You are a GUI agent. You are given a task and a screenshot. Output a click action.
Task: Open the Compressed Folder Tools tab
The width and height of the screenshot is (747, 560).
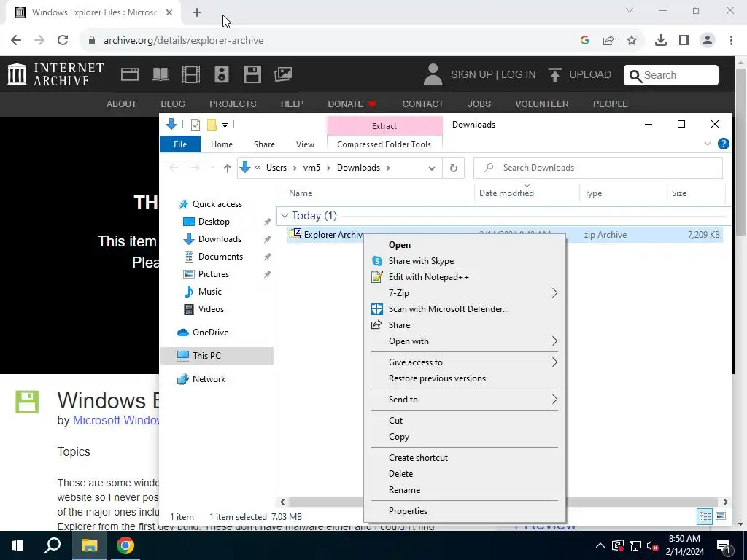(x=384, y=144)
